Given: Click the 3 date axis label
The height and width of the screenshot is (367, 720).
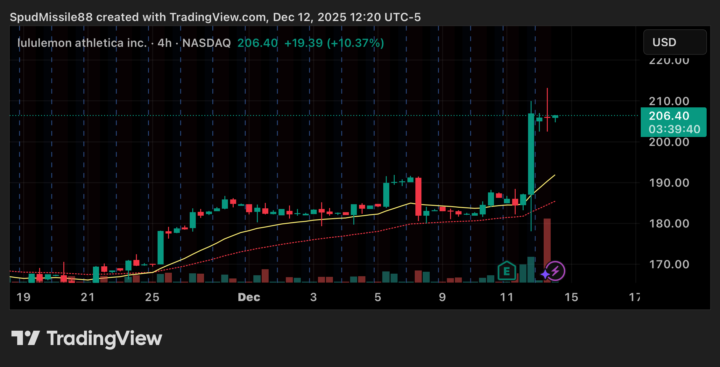Looking at the screenshot, I should pyautogui.click(x=313, y=297).
